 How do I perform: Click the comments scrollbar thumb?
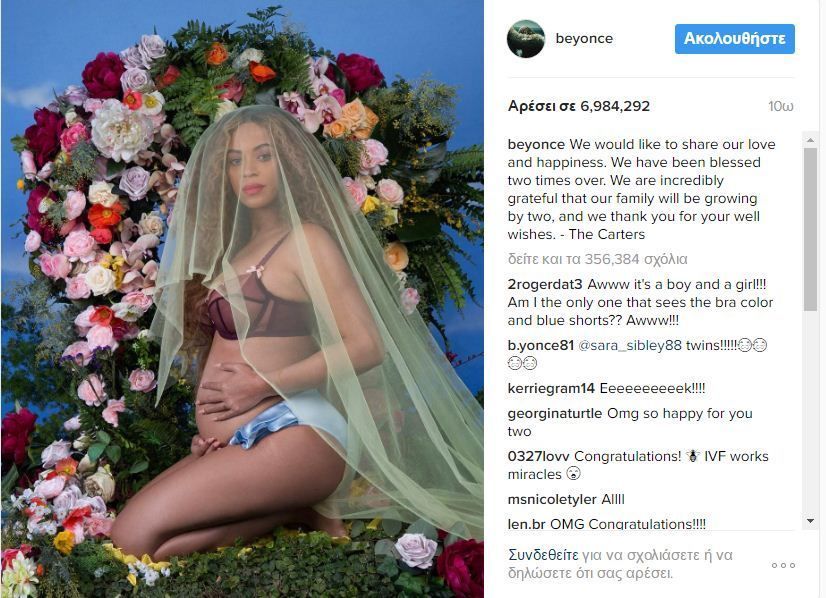pos(810,229)
